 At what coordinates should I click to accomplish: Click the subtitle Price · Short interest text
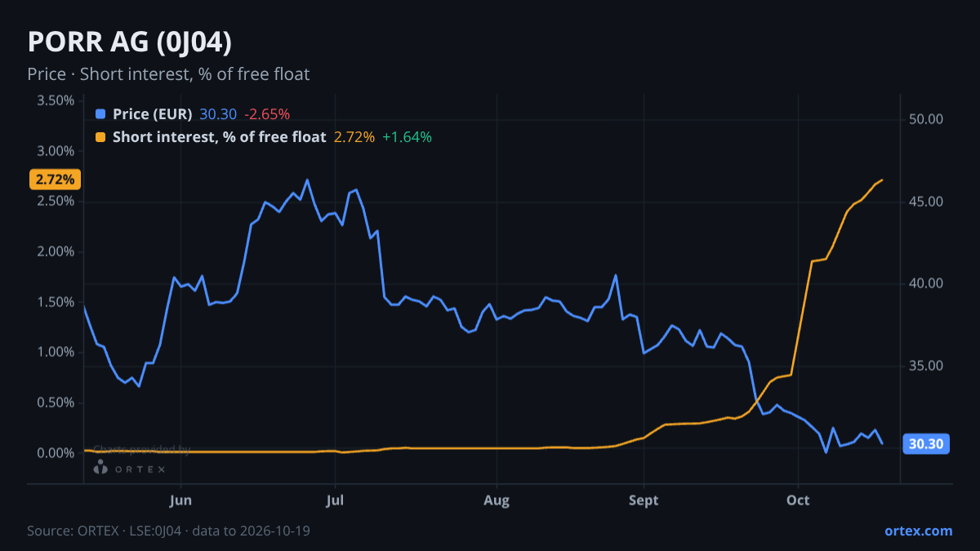[168, 74]
